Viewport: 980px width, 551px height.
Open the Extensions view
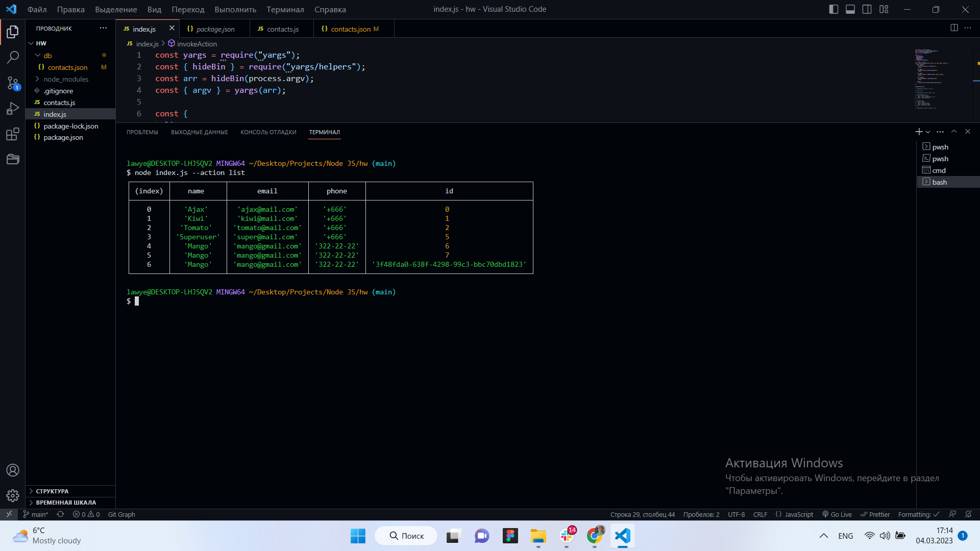13,134
